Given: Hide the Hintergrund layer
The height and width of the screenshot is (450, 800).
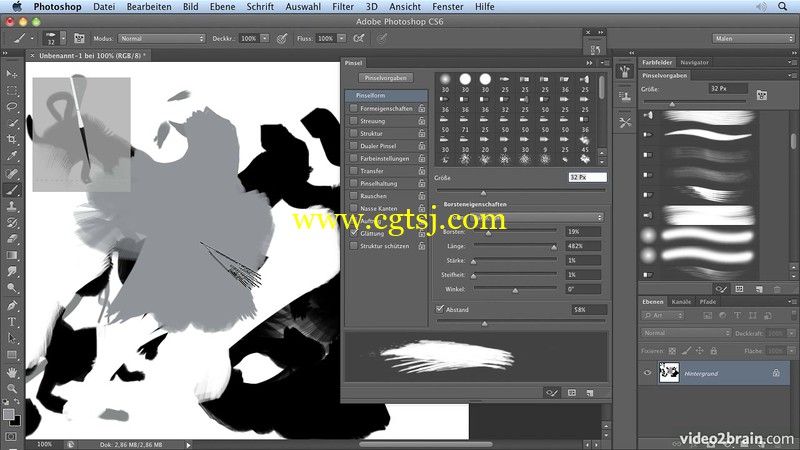Looking at the screenshot, I should [647, 373].
